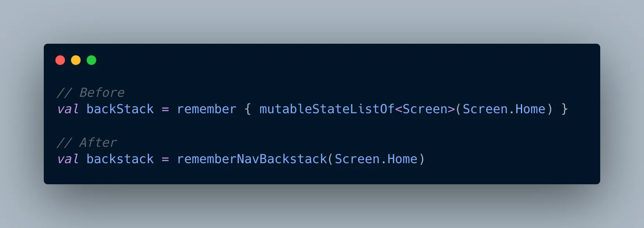Click the yellow minimize dot
The image size is (644, 228).
[x=76, y=60]
